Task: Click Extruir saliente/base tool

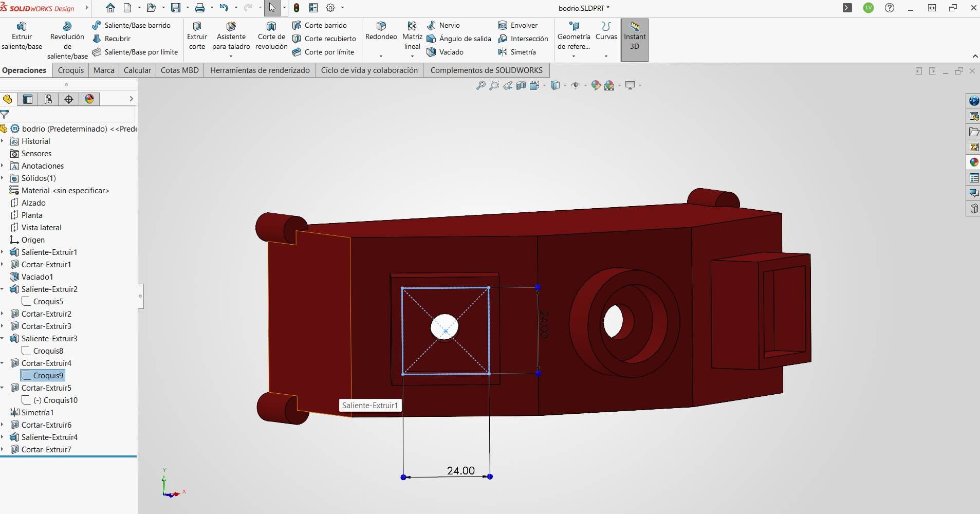Action: (22, 36)
